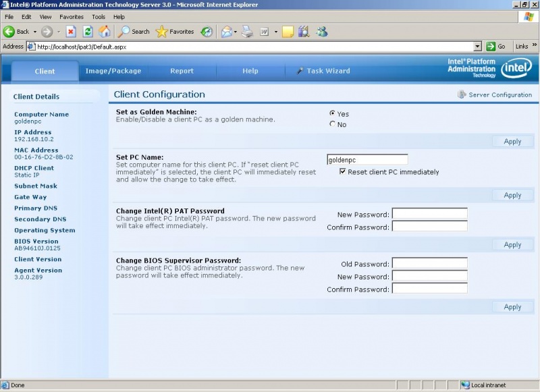Apply the new PC name

[512, 195]
